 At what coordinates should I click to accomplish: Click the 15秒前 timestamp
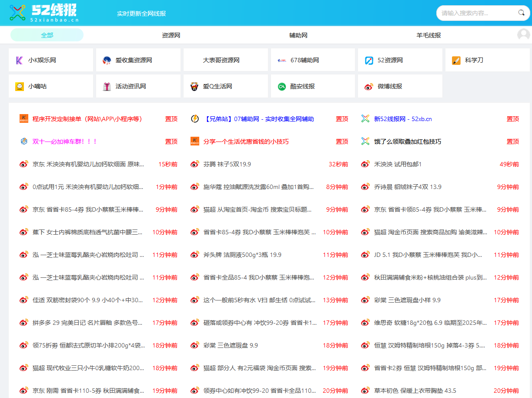pos(168,164)
